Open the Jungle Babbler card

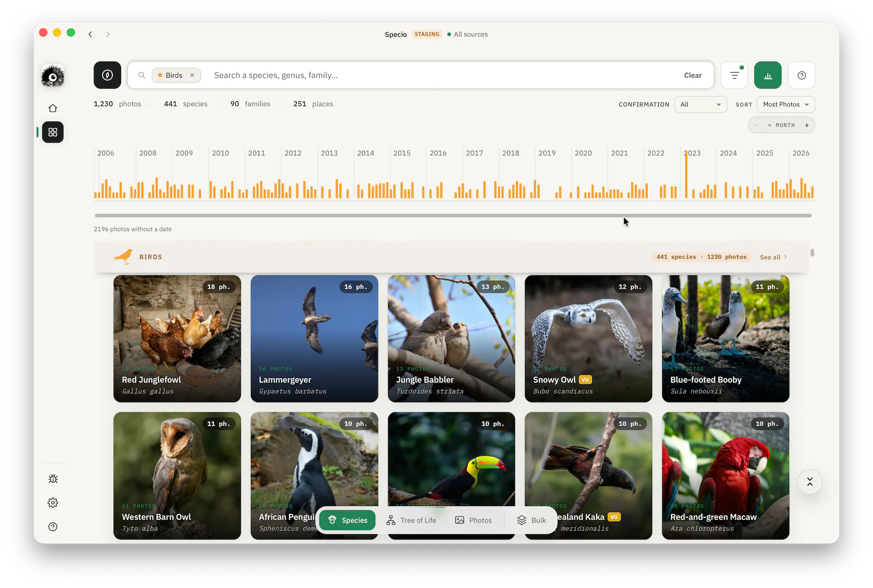[451, 339]
